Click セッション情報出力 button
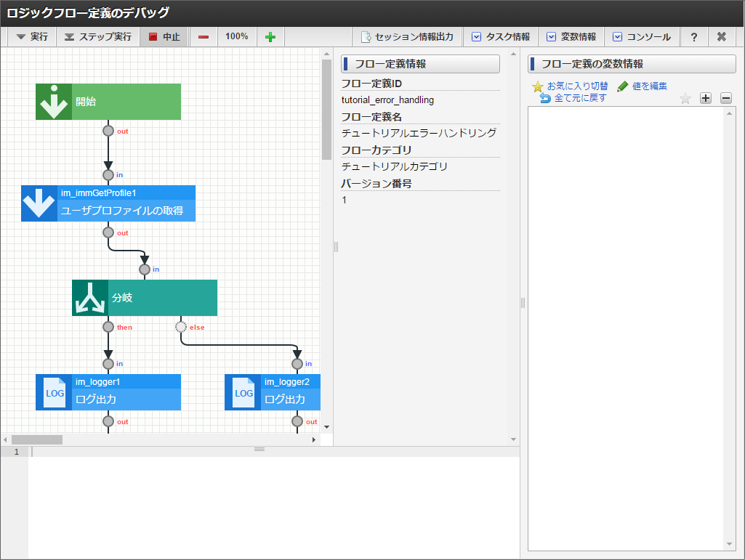 pyautogui.click(x=407, y=36)
